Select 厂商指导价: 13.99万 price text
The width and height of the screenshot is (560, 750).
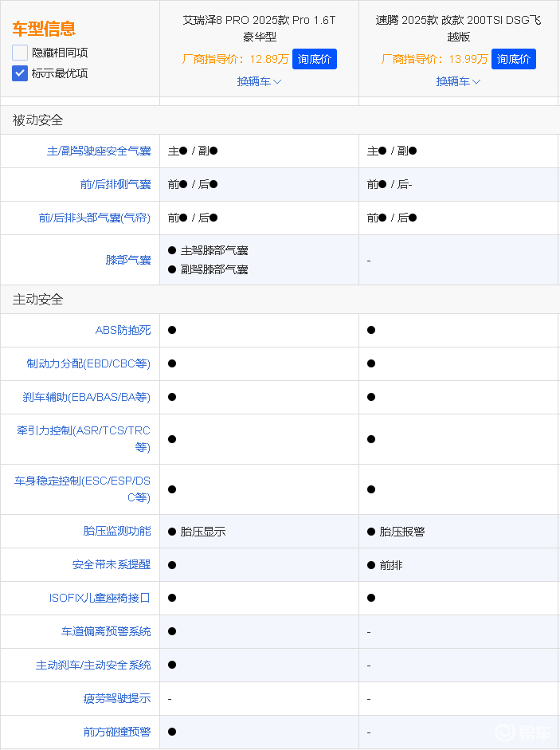pos(434,59)
